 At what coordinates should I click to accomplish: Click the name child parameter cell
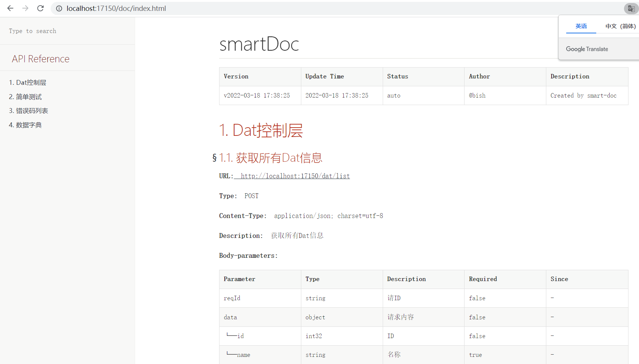pos(260,355)
